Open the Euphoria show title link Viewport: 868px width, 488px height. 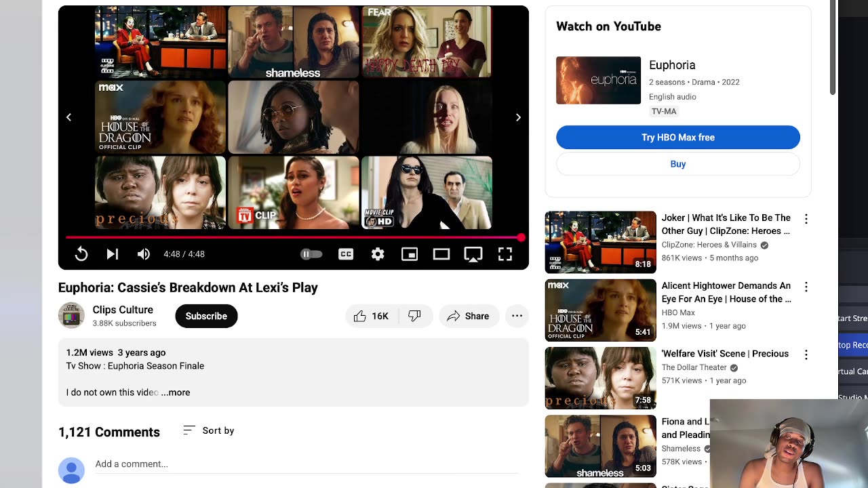click(x=672, y=65)
